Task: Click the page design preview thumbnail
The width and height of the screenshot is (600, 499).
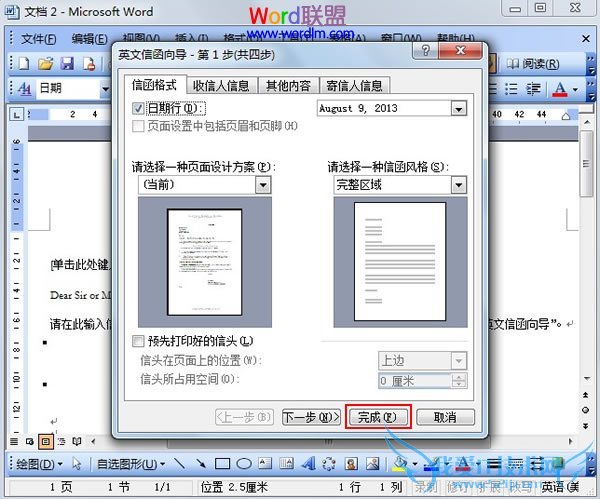Action: click(x=205, y=262)
